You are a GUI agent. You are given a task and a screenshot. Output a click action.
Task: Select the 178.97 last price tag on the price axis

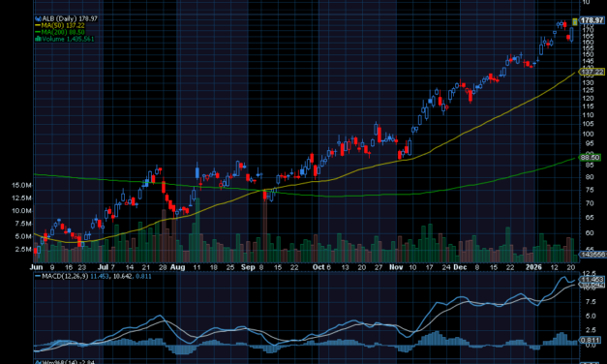tap(592, 20)
